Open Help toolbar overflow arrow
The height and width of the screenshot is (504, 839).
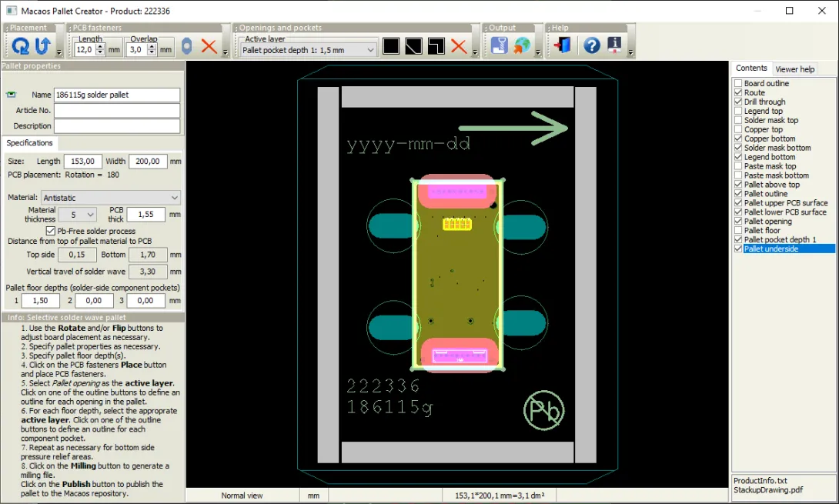click(631, 52)
